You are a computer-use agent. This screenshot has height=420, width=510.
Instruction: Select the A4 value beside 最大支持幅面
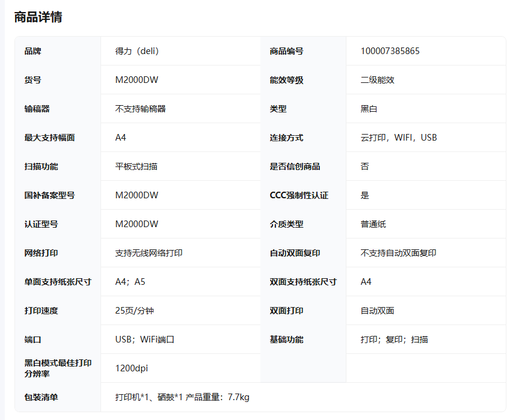pyautogui.click(x=121, y=138)
